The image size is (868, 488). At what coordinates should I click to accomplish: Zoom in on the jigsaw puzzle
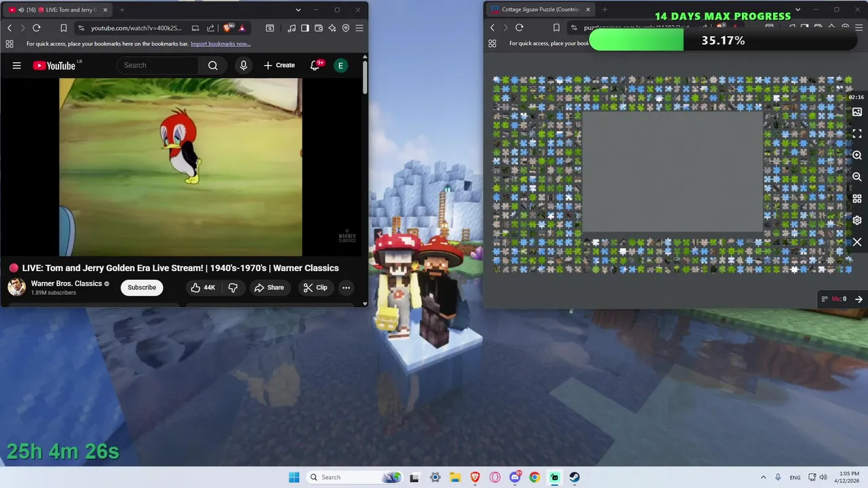pos(857,155)
